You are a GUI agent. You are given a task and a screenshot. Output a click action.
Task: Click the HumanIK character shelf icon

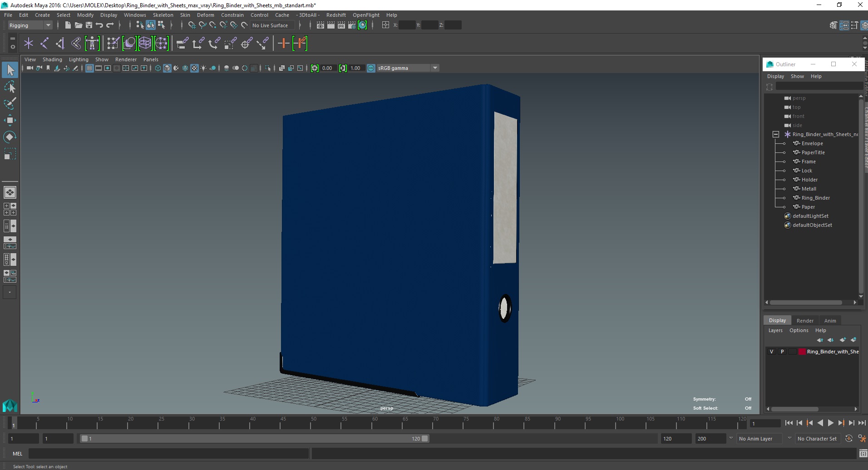coord(92,44)
